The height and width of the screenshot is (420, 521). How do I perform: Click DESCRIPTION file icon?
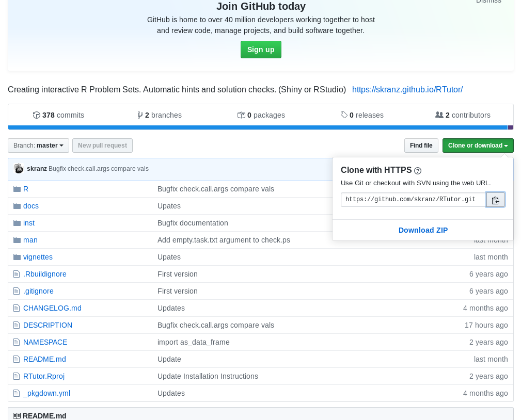click(17, 325)
